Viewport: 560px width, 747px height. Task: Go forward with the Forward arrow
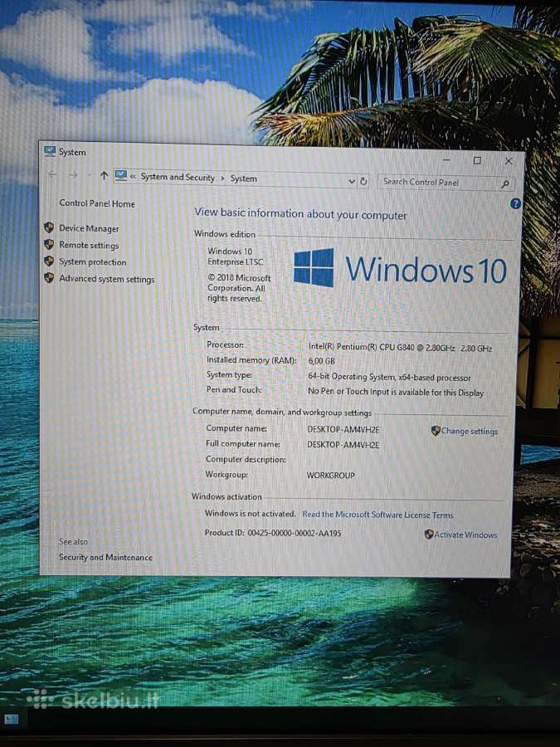pyautogui.click(x=73, y=175)
